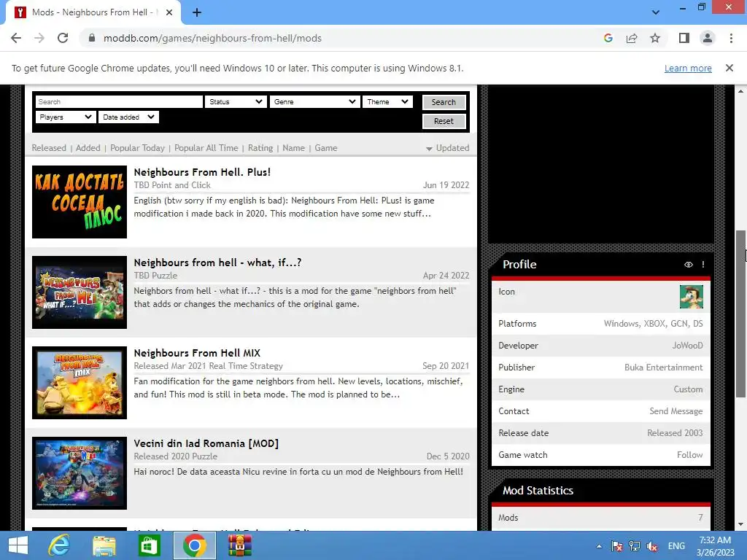Toggle the Profile watch eye icon
This screenshot has height=560, width=747.
coord(689,265)
